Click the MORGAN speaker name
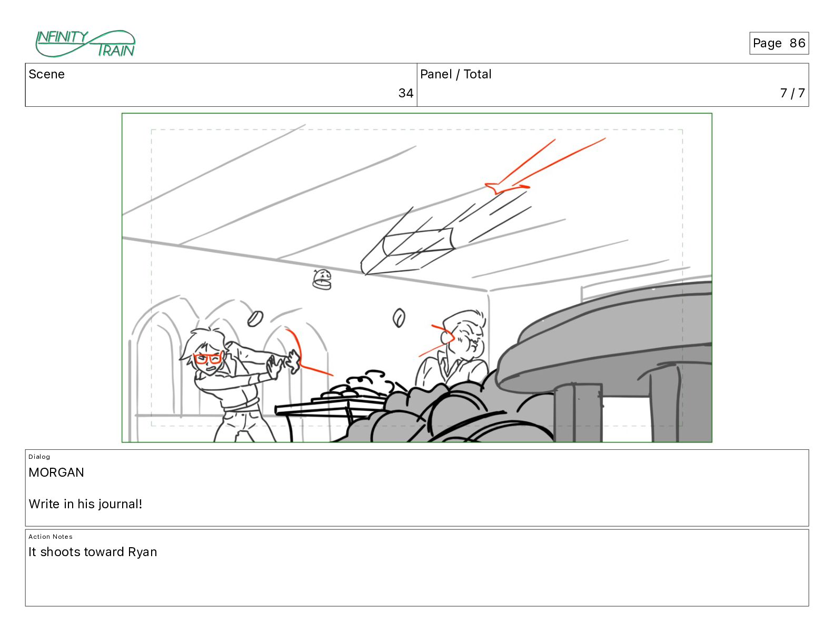 pos(56,472)
